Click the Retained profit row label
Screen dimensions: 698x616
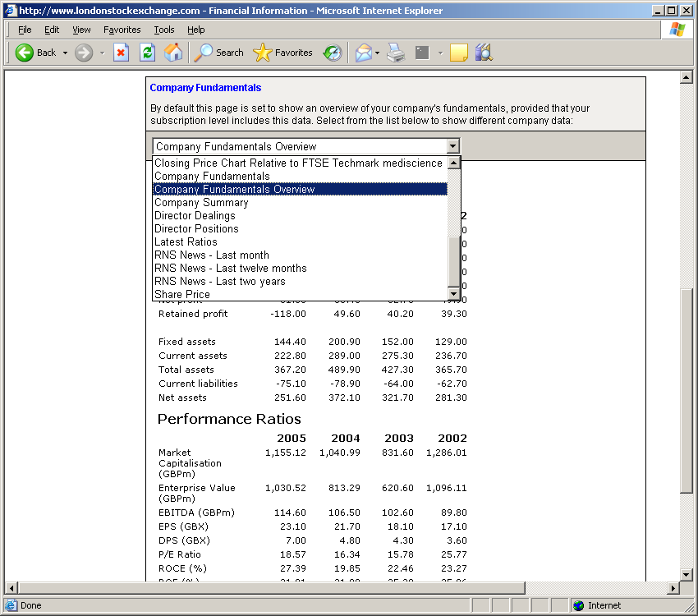(193, 314)
